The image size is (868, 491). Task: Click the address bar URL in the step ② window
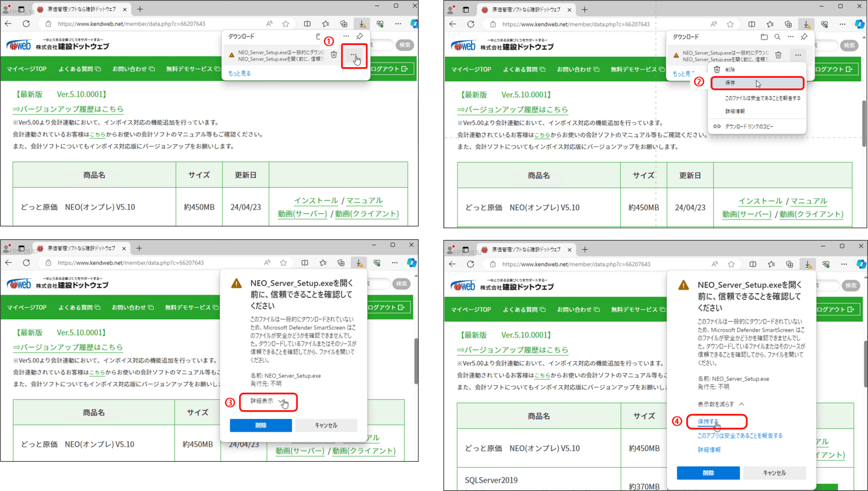pyautogui.click(x=576, y=24)
